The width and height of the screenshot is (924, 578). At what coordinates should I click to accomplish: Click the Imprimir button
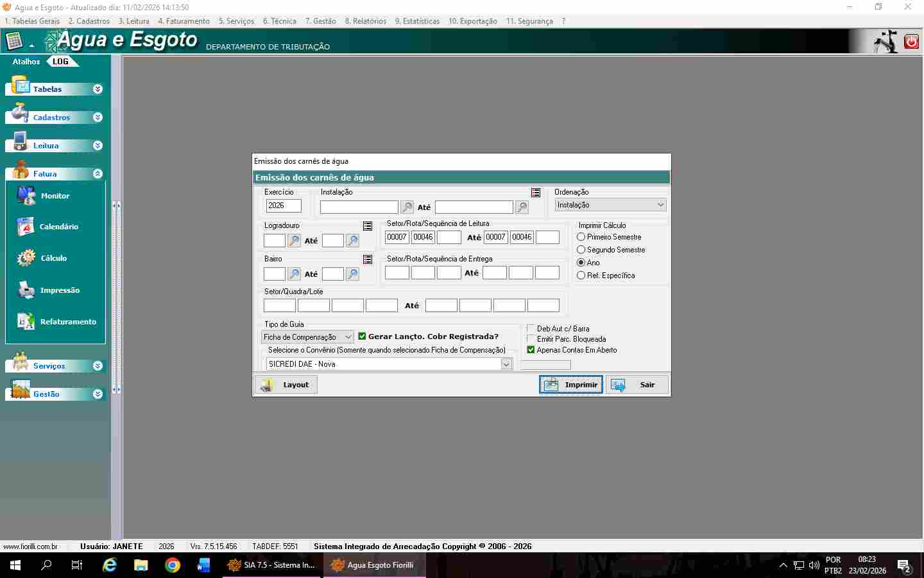tap(570, 385)
